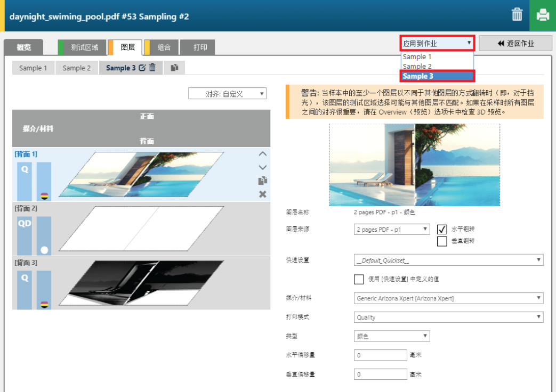Click the 返回作业 button
The image size is (556, 392).
tap(515, 44)
